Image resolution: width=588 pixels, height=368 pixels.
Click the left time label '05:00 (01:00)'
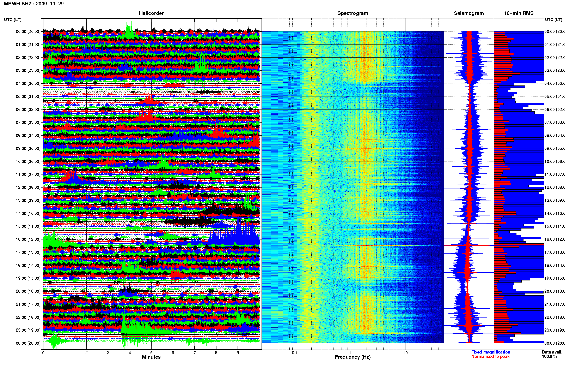click(x=28, y=96)
